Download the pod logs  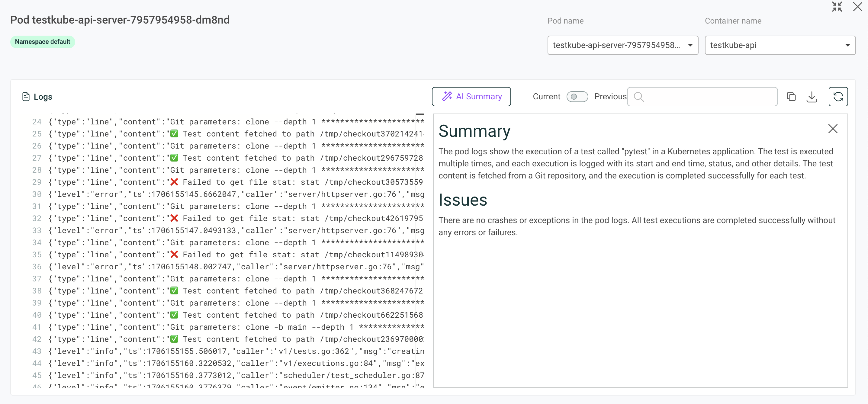click(812, 97)
